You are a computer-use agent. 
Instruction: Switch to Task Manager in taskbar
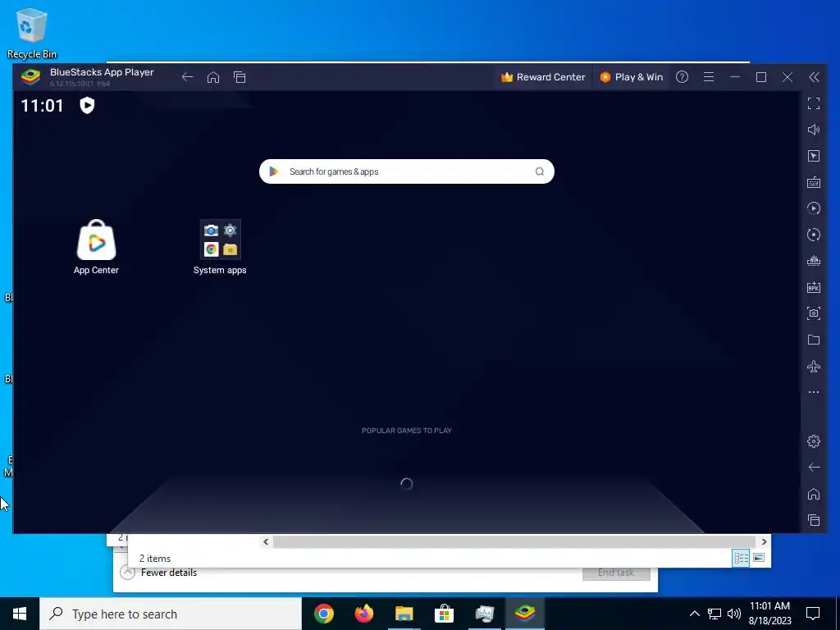(x=484, y=614)
